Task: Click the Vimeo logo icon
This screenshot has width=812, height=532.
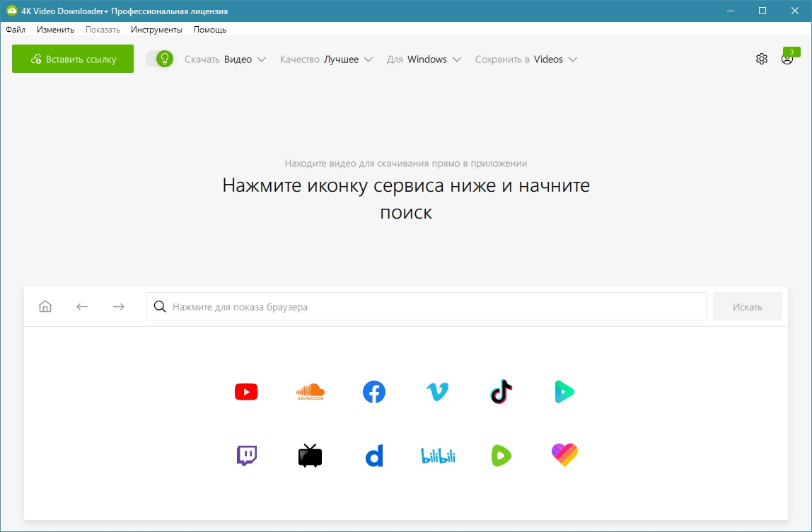Action: 437,392
